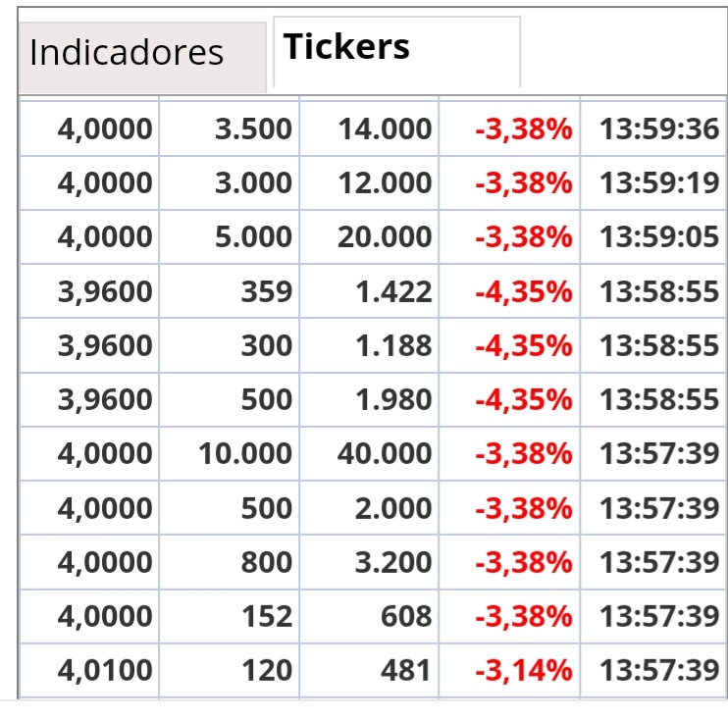Select the 359 volume cell

point(230,291)
